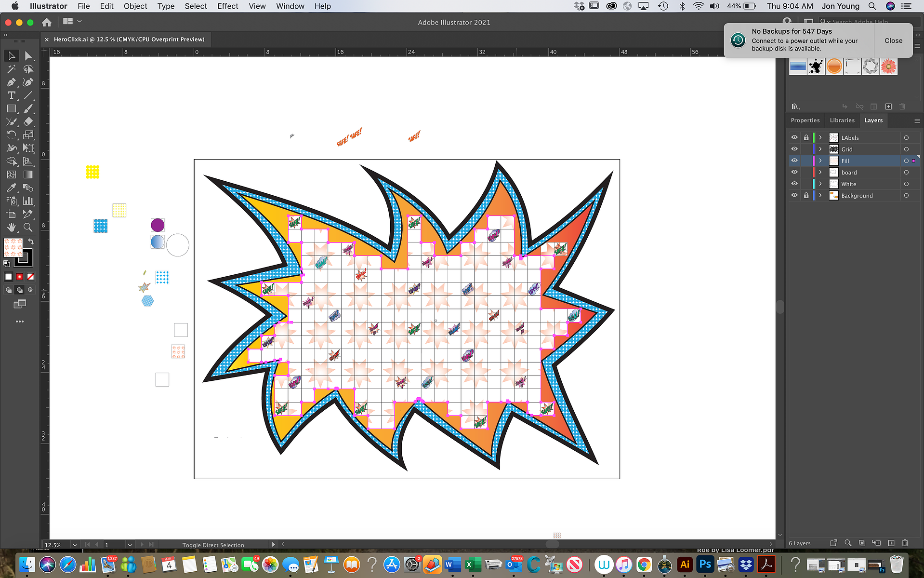Viewport: 924px width, 578px height.
Task: Click the Home icon in app bar
Action: pyautogui.click(x=47, y=22)
